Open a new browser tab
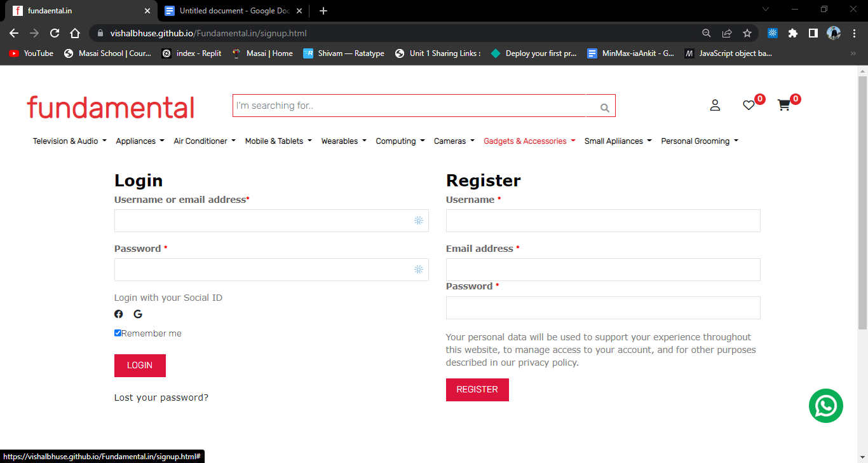The height and width of the screenshot is (463, 868). click(x=323, y=11)
